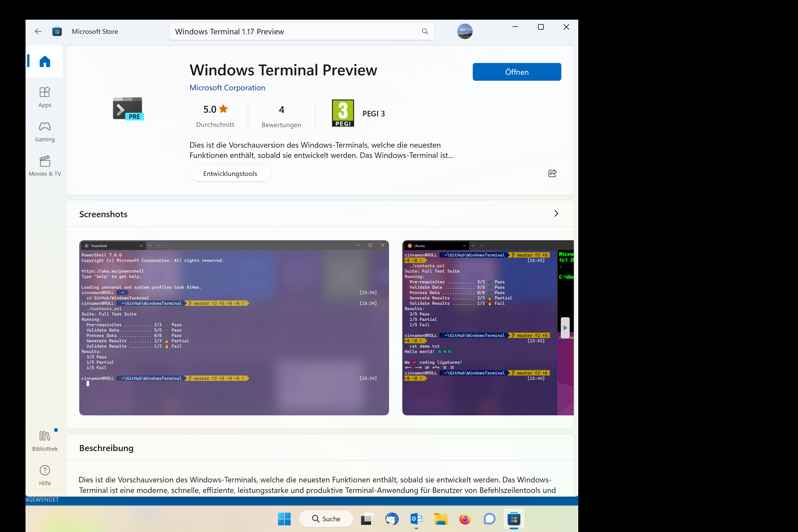This screenshot has height=532, width=798.
Task: Click the Windows Terminal Preview title
Action: (x=283, y=70)
